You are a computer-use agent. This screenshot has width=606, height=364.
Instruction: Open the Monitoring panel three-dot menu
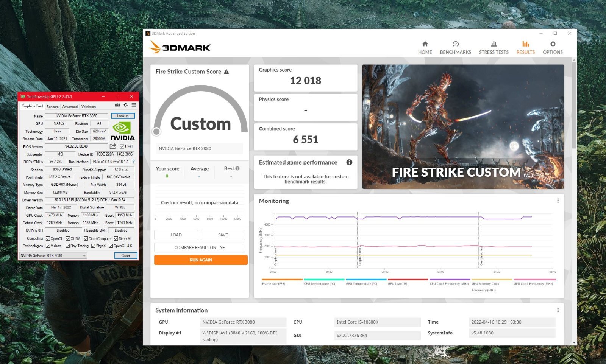(558, 201)
